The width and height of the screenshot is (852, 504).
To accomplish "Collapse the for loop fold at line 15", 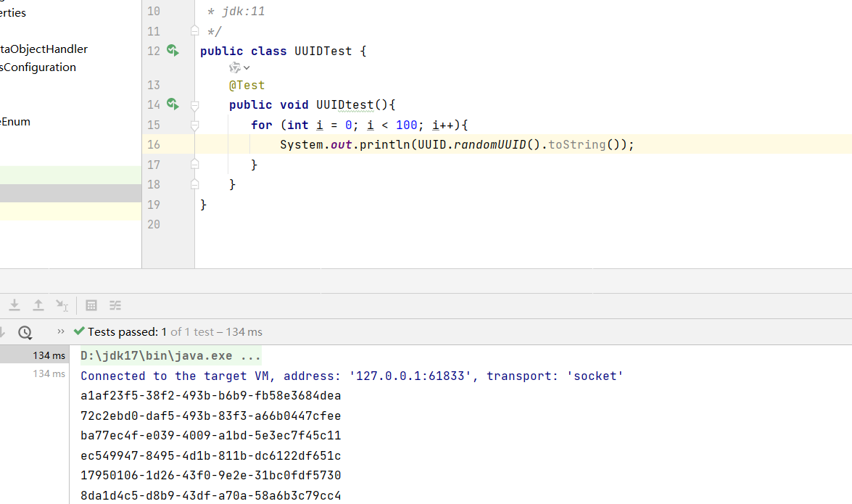I will coord(194,125).
